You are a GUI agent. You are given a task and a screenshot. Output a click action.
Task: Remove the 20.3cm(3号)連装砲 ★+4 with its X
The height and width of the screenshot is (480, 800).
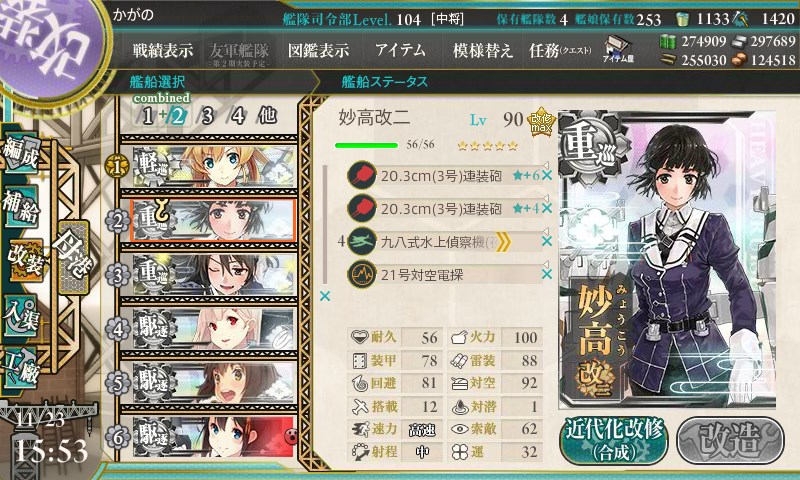[x=546, y=208]
